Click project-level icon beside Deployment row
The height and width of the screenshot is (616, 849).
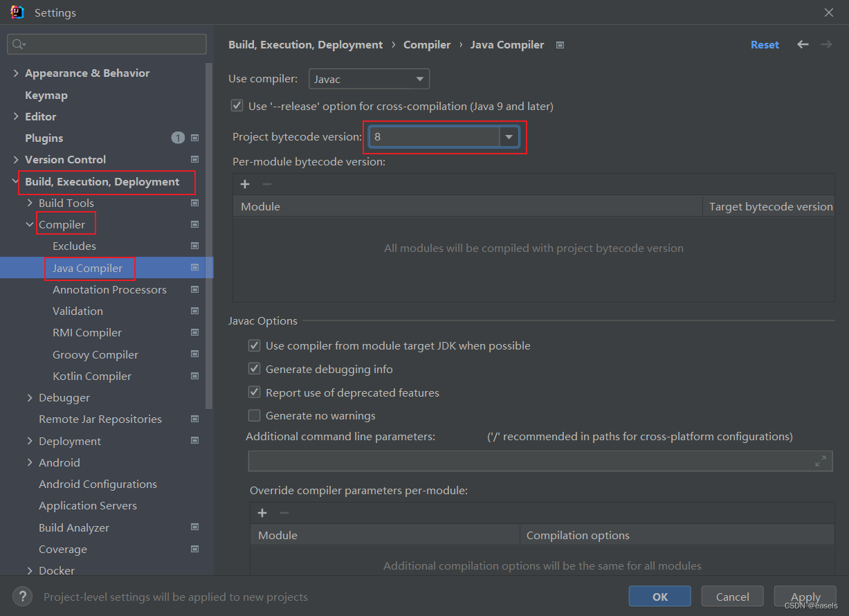tap(195, 441)
